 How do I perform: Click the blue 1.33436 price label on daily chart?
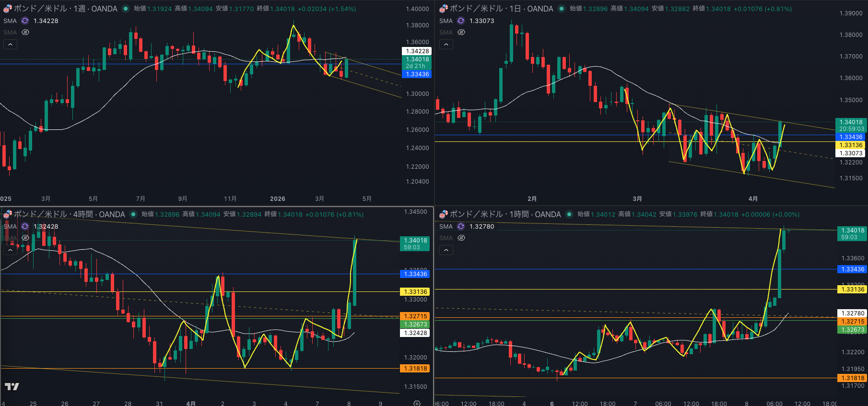(851, 137)
